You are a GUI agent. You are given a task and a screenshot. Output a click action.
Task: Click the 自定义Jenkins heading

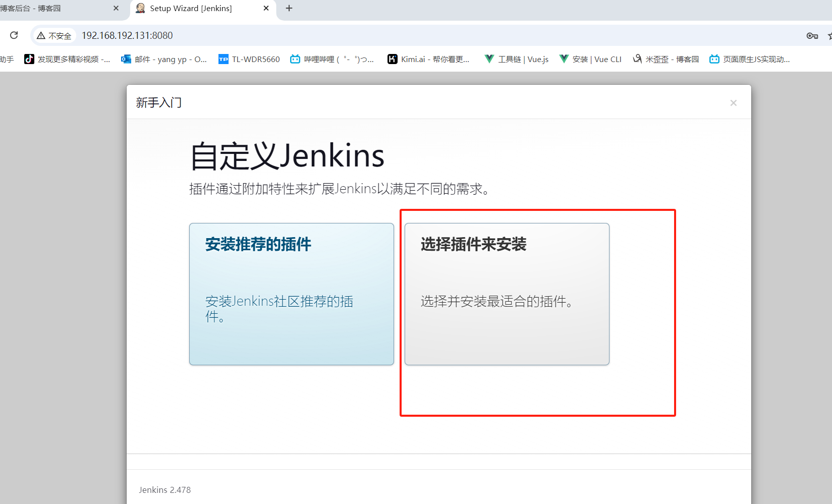(287, 155)
